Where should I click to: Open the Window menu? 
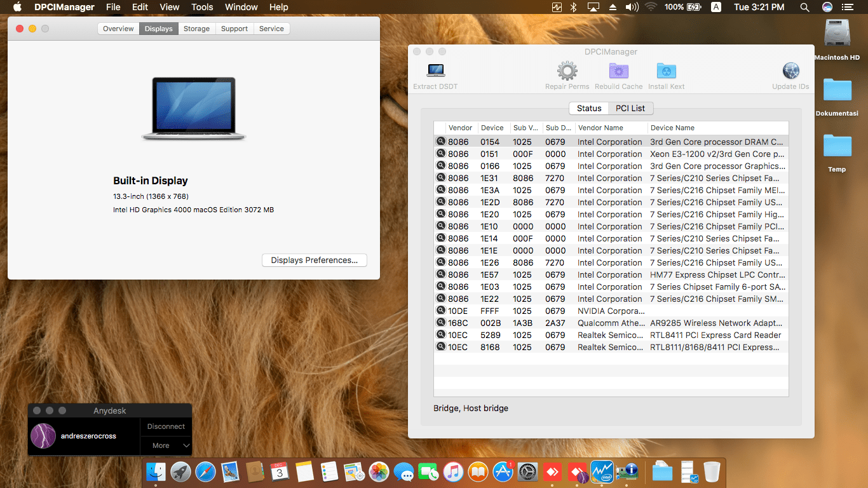tap(241, 7)
